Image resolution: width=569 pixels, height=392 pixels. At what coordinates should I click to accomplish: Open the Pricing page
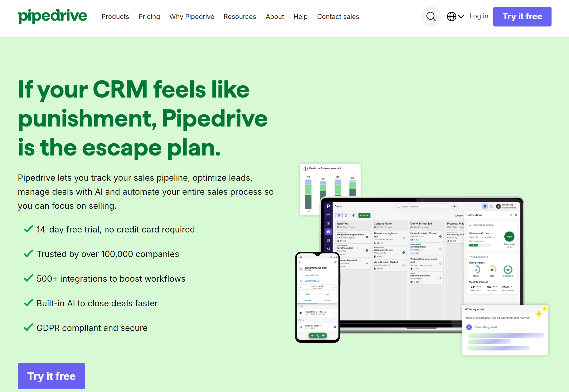click(149, 17)
